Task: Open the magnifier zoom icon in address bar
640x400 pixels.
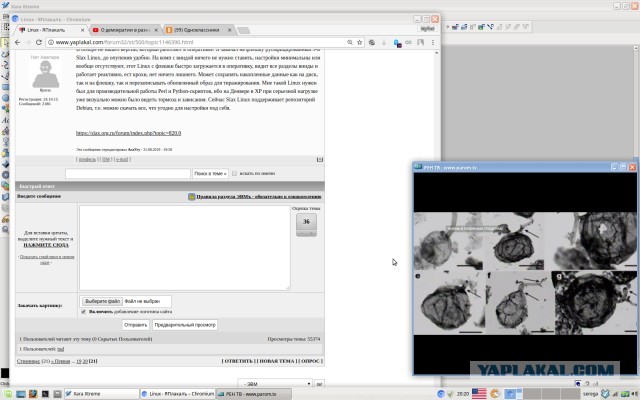Action: pyautogui.click(x=350, y=42)
